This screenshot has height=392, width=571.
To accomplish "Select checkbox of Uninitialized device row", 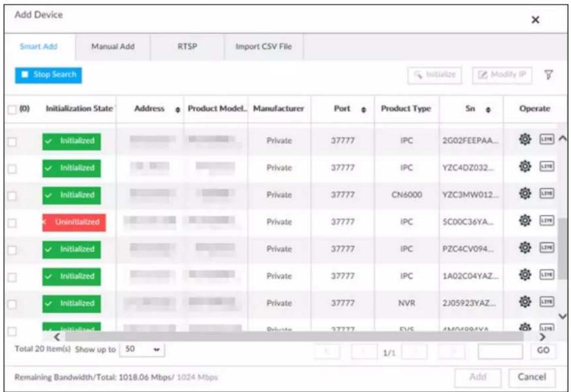I will [x=12, y=223].
